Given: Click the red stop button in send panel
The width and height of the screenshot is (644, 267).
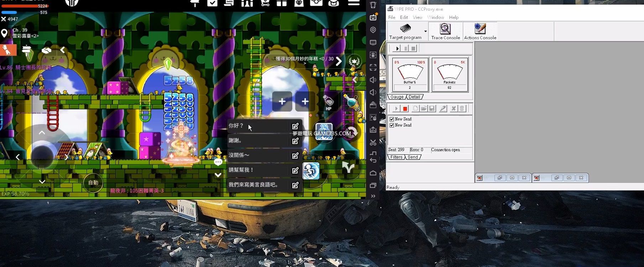Looking at the screenshot, I should pos(405,109).
